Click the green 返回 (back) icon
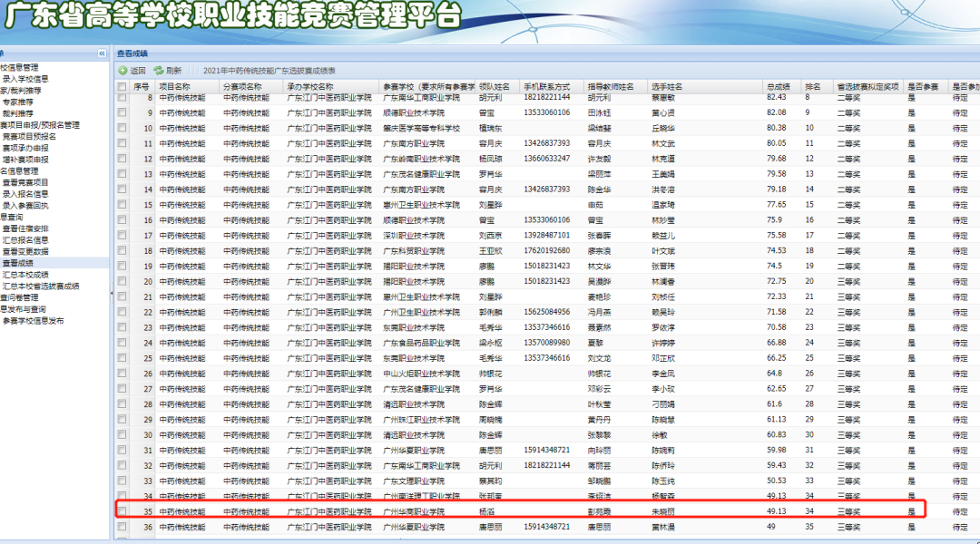The image size is (980, 544). (122, 70)
